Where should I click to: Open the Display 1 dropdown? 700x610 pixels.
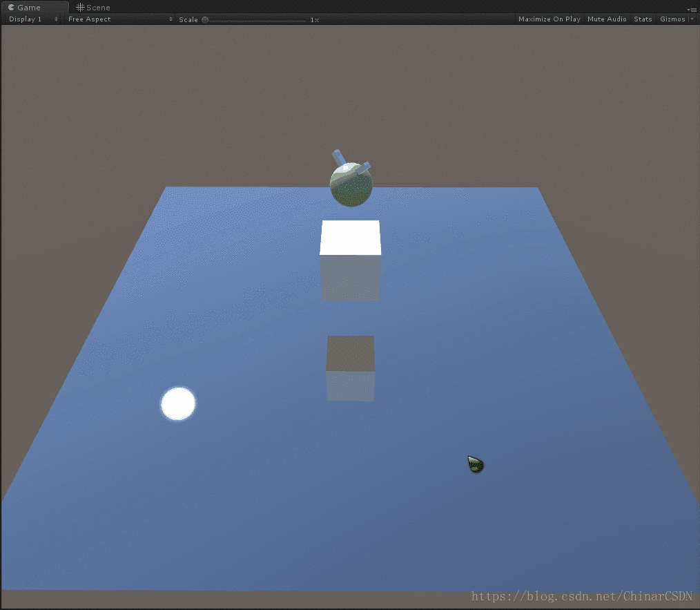point(34,19)
